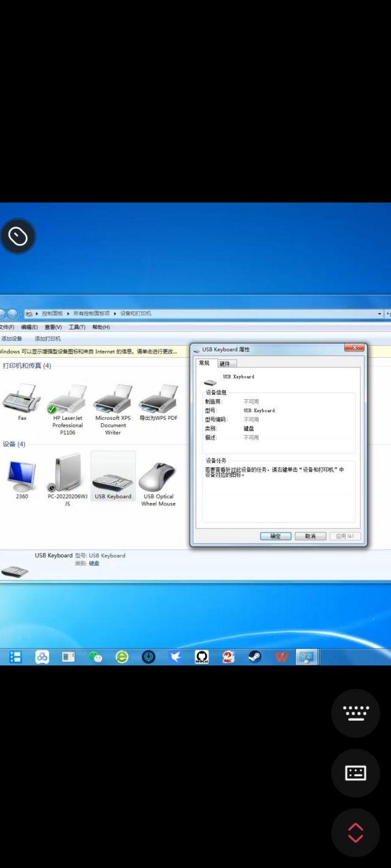
Task: Collapse the 打印机和传真 (4) group
Action: coord(27,366)
